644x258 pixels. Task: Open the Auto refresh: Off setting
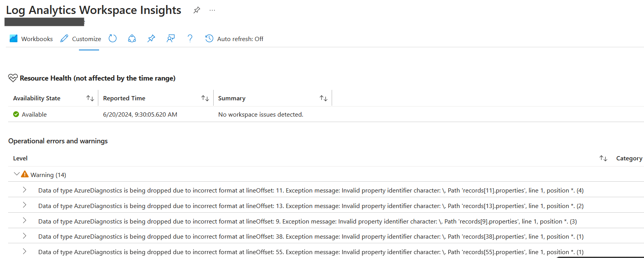point(234,39)
